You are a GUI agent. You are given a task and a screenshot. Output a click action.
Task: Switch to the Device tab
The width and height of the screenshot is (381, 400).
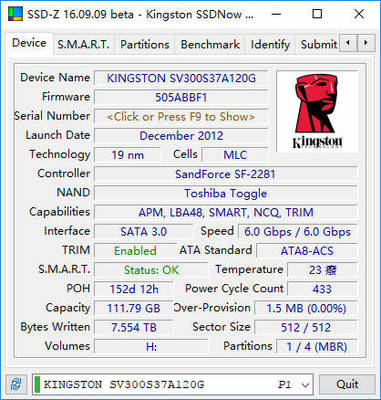[x=29, y=43]
